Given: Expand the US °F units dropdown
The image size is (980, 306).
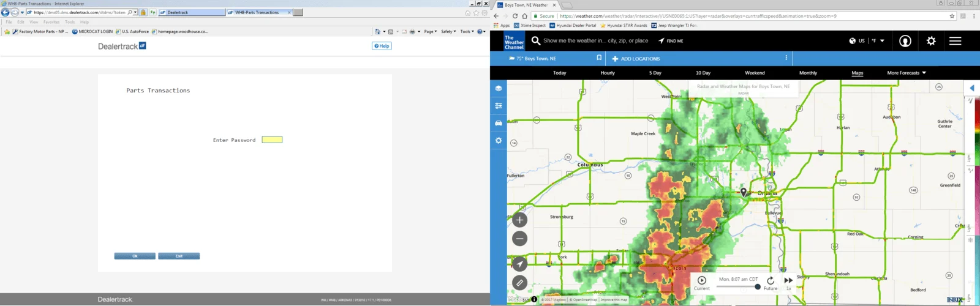Looking at the screenshot, I should [867, 41].
